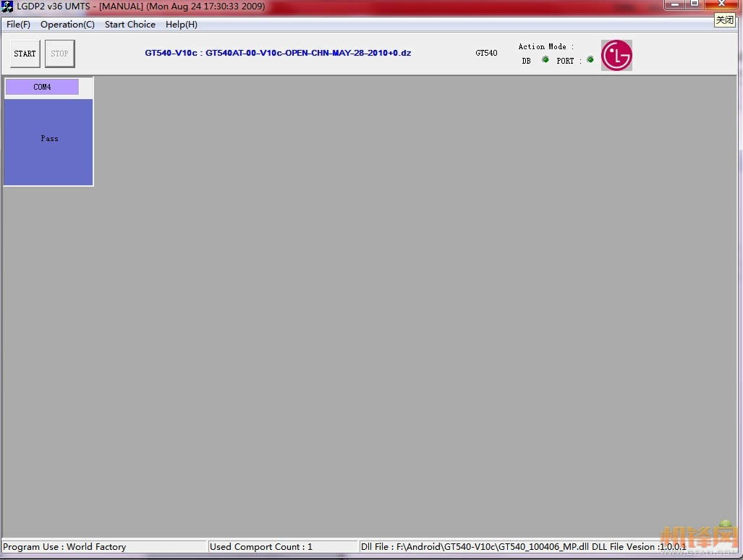Image resolution: width=743 pixels, height=560 pixels.
Task: Click the GT540-V10c firmware file name text
Action: pyautogui.click(x=278, y=53)
